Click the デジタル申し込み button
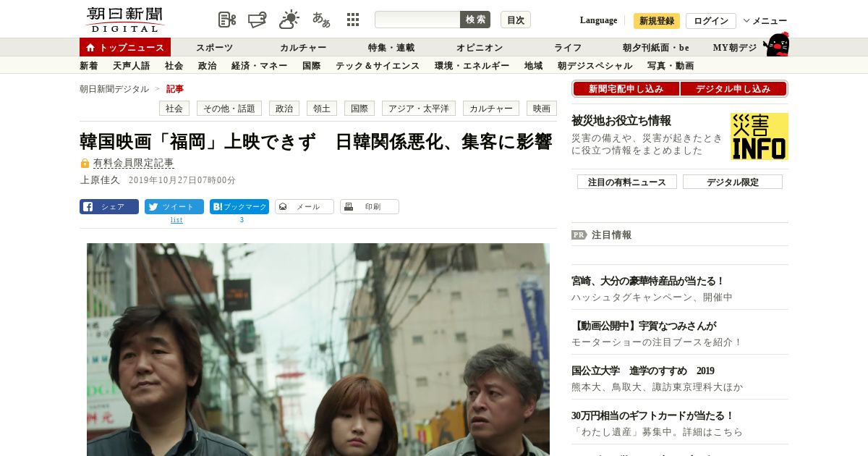Viewport: 868px width, 456px height. point(733,89)
